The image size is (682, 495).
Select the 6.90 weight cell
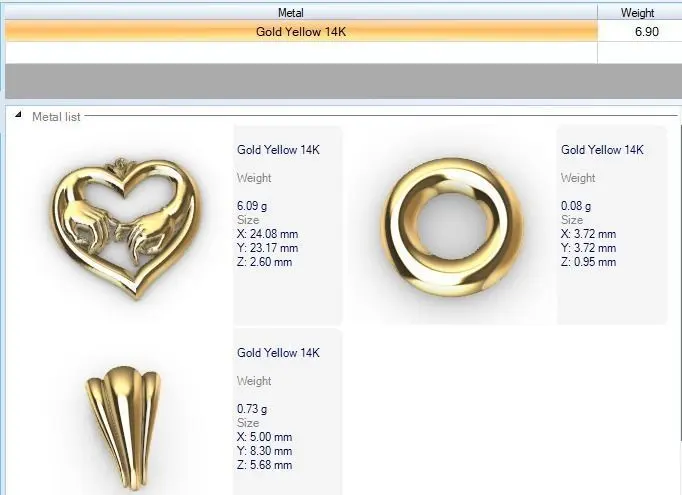(x=639, y=31)
